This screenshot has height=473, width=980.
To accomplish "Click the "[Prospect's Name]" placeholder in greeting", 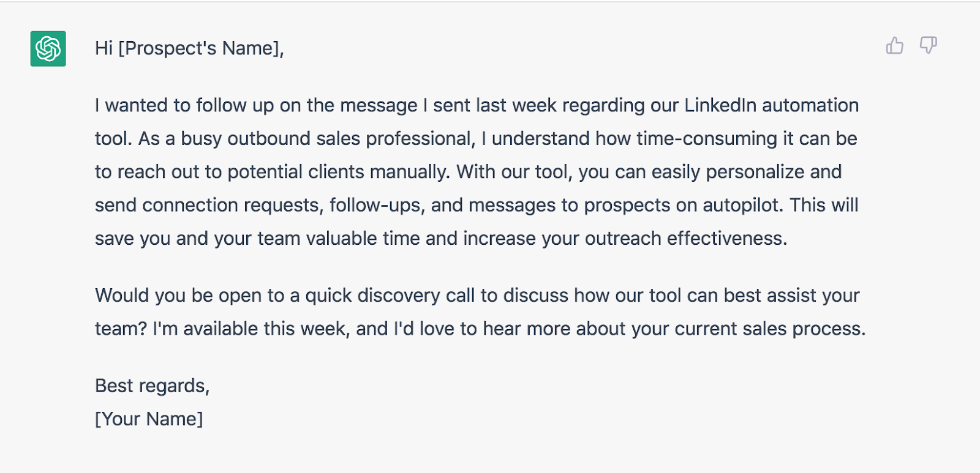I will [201, 48].
